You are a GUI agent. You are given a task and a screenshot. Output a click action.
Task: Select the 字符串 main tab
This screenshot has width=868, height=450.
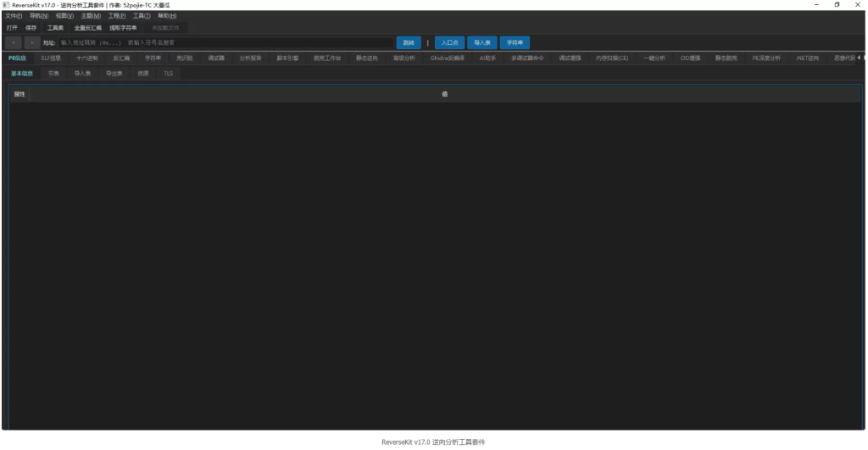coord(153,58)
